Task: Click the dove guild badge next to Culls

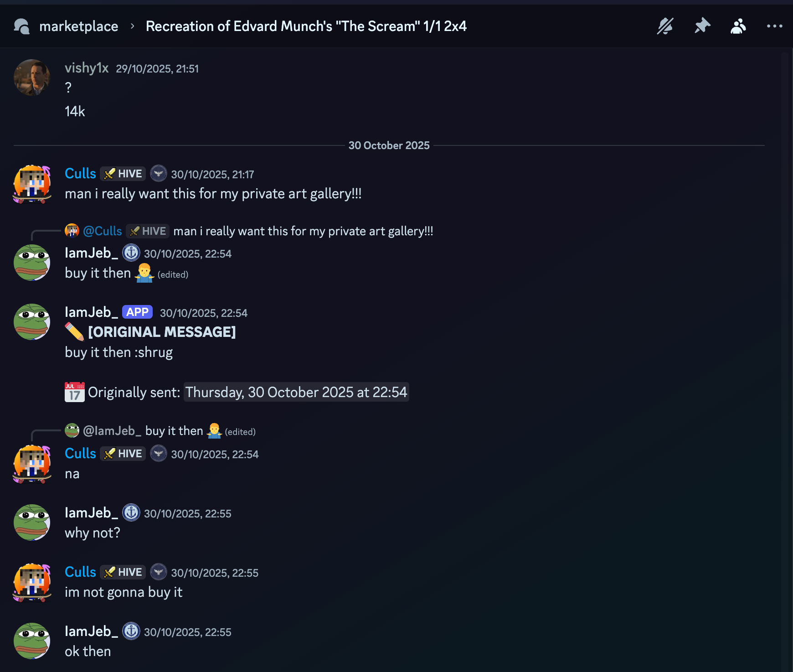Action: point(158,174)
